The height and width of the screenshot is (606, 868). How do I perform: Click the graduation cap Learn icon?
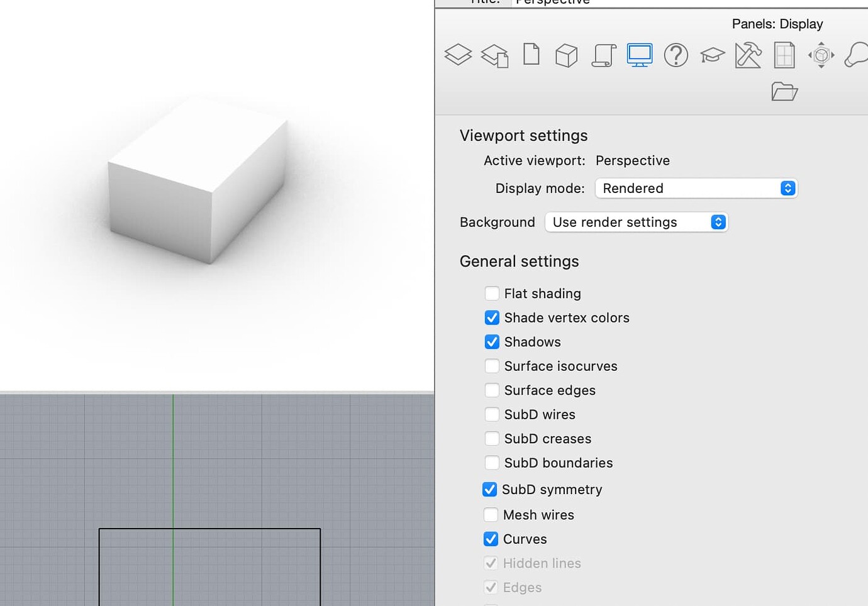(x=711, y=55)
